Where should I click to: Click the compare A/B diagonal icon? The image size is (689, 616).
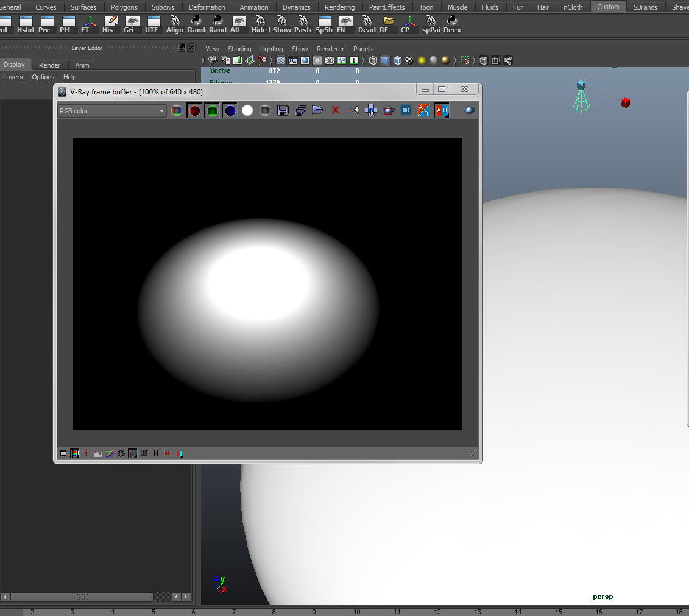(x=423, y=111)
